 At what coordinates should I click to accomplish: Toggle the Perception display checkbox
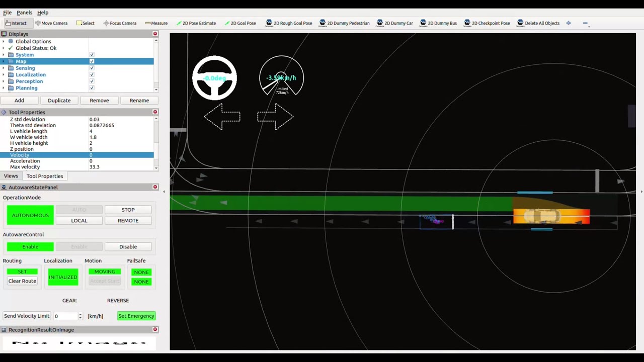[92, 81]
